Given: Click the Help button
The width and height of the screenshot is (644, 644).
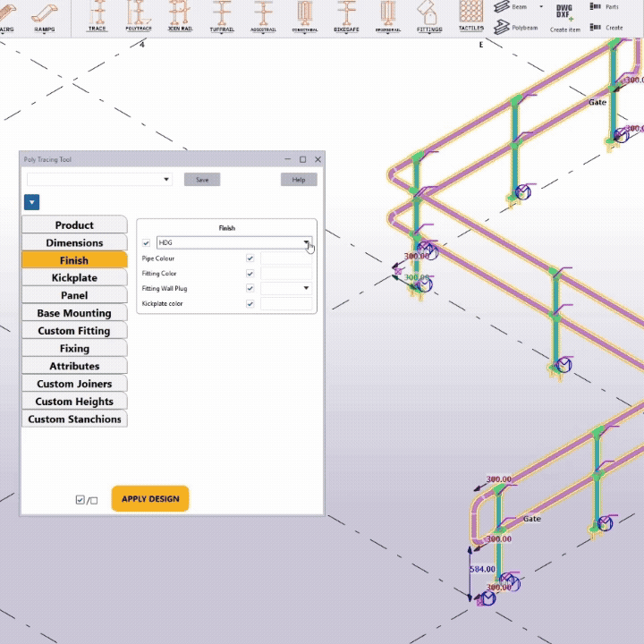Looking at the screenshot, I should [x=299, y=180].
